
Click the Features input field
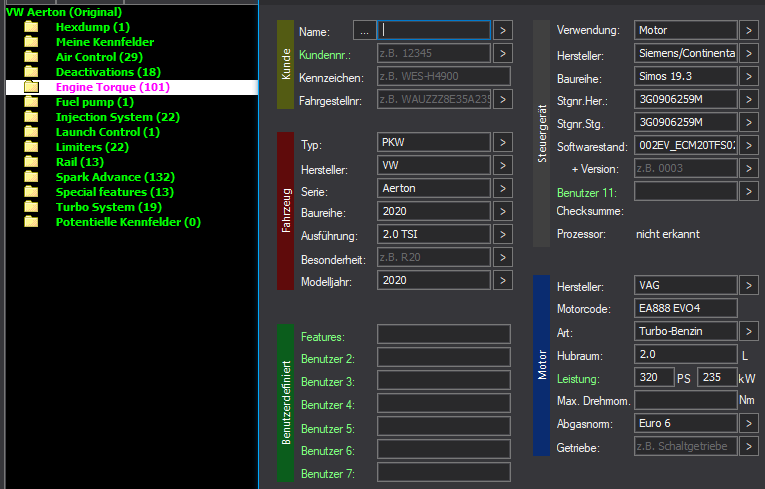point(444,334)
